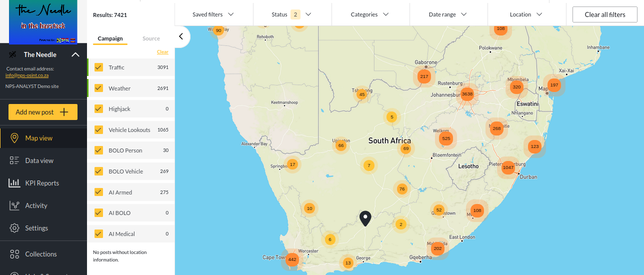Switch to the Source tab
The image size is (644, 275).
point(151,38)
